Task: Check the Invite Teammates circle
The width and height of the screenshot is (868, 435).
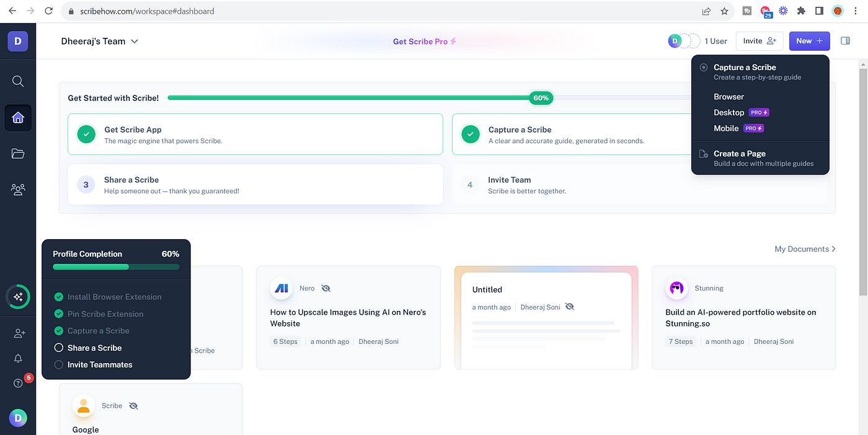Action: [x=59, y=364]
